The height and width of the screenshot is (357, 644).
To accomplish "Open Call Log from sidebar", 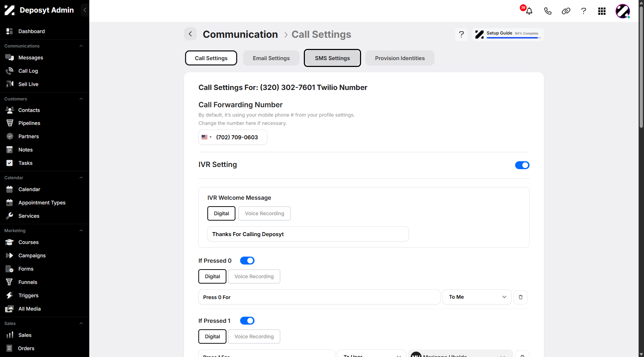I will (28, 71).
